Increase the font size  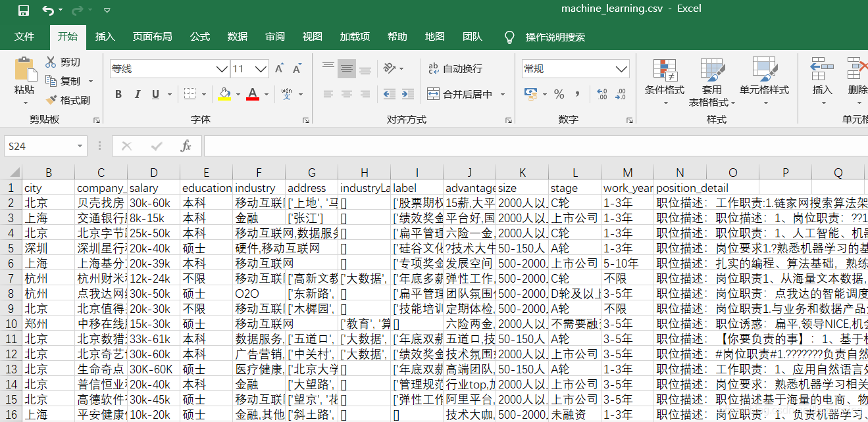click(280, 68)
